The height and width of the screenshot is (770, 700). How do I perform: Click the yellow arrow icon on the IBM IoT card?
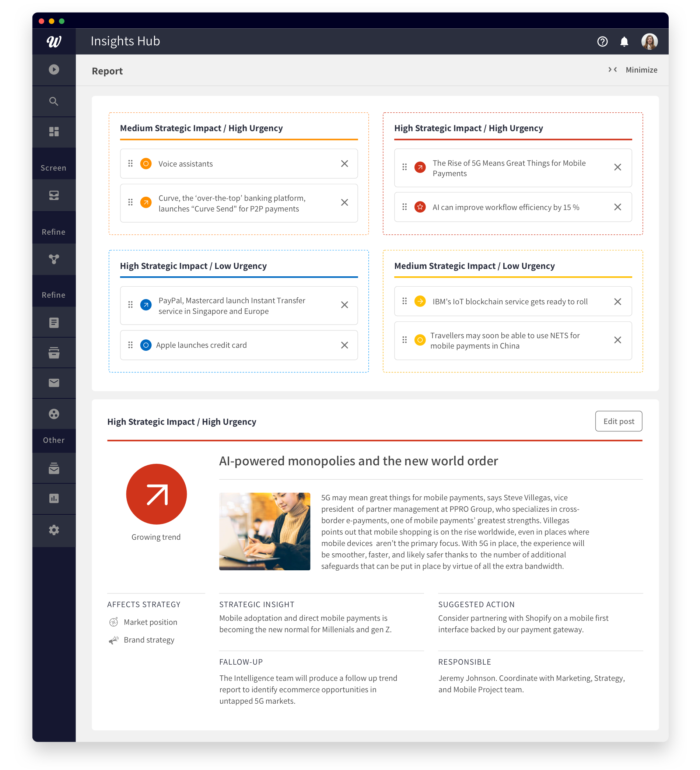(x=420, y=301)
